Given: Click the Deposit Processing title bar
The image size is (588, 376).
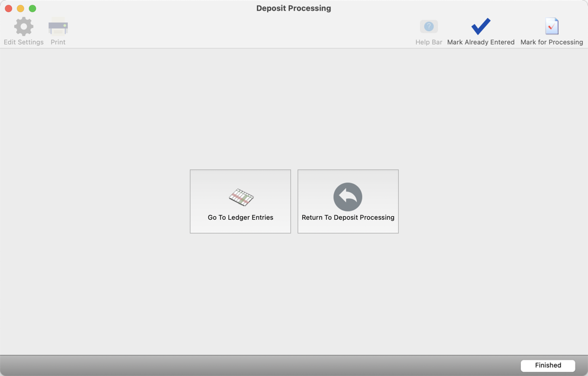Looking at the screenshot, I should point(293,8).
